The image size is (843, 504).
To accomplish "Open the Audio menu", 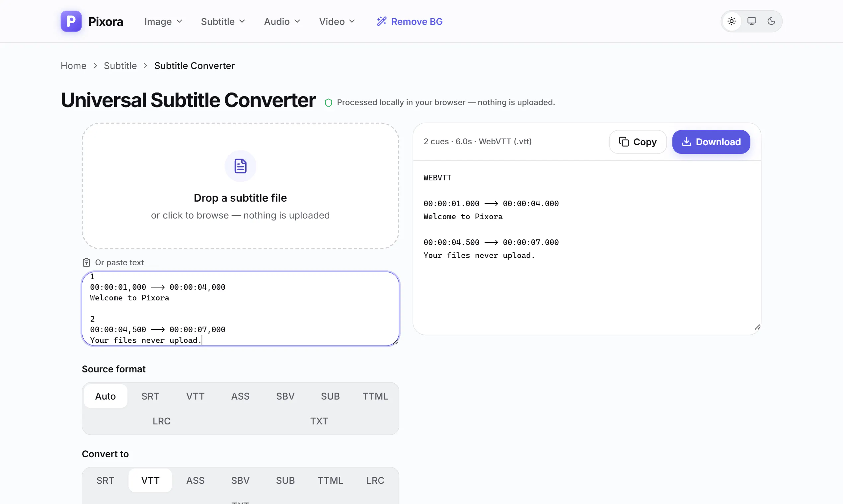I will click(282, 22).
